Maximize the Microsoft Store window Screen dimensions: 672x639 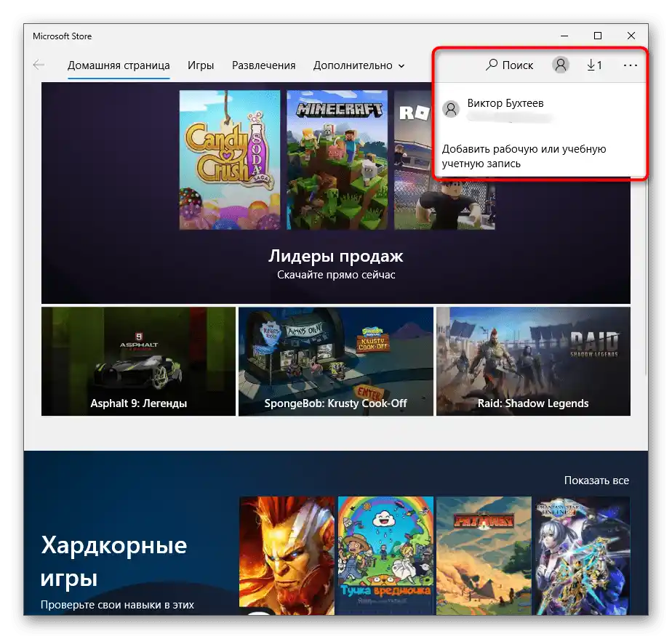point(597,36)
